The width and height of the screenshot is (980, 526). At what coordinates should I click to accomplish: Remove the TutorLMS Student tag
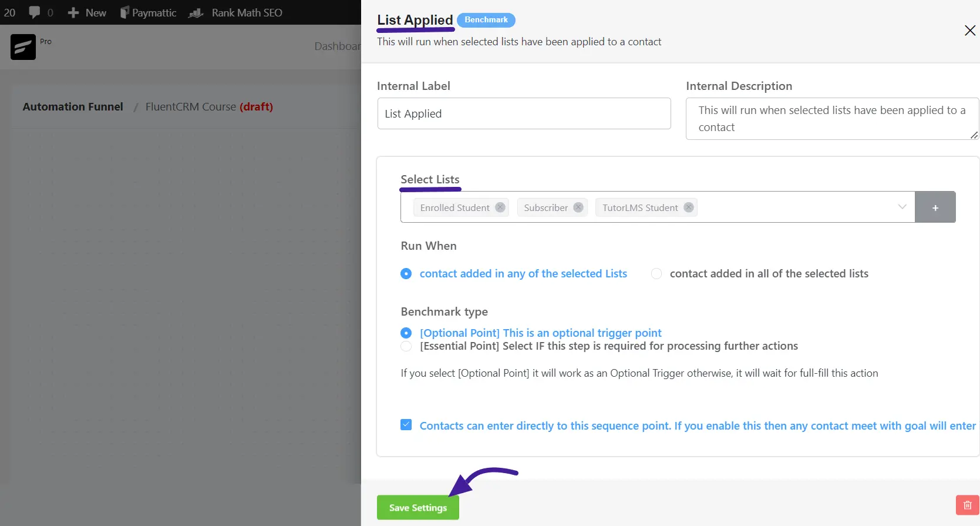coord(689,207)
